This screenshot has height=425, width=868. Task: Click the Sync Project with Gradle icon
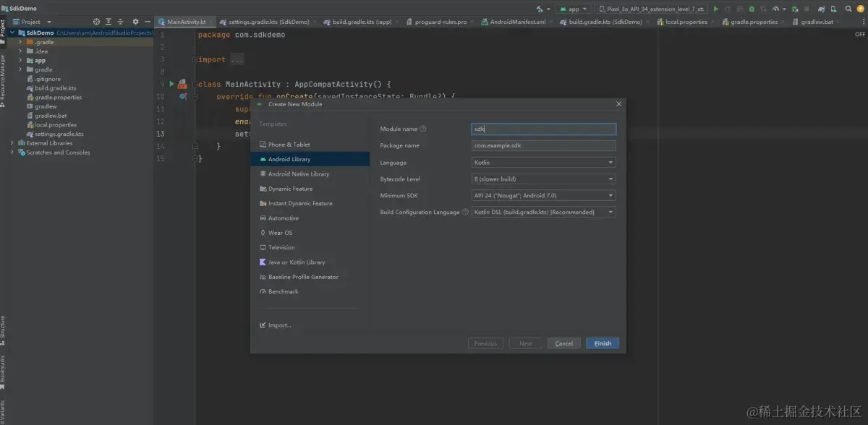click(x=821, y=9)
